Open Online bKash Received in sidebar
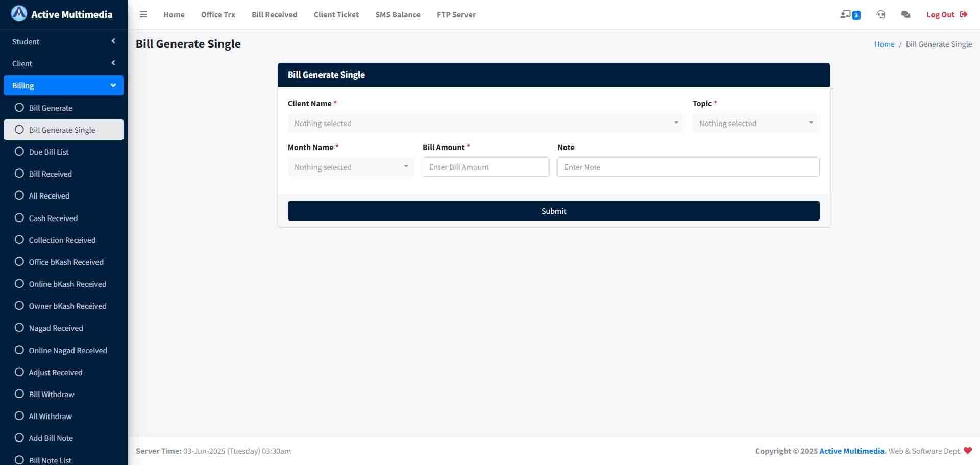 tap(64, 284)
